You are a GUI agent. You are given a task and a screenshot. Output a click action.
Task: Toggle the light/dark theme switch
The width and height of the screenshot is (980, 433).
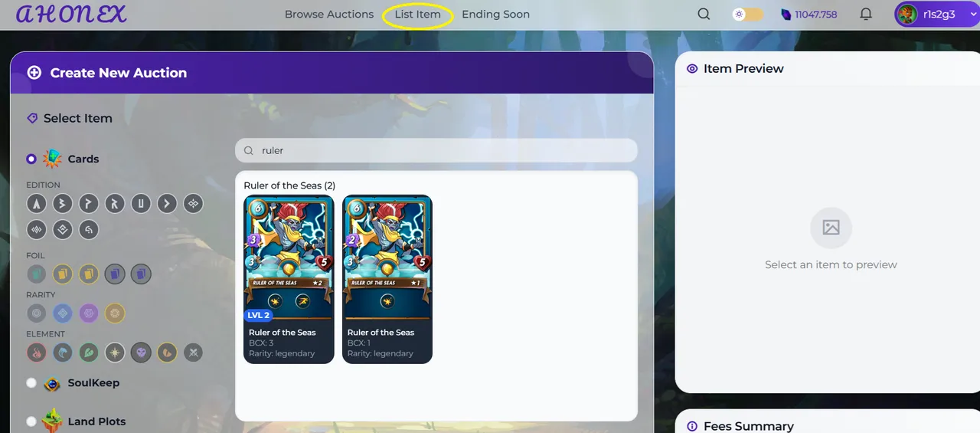[x=747, y=14]
